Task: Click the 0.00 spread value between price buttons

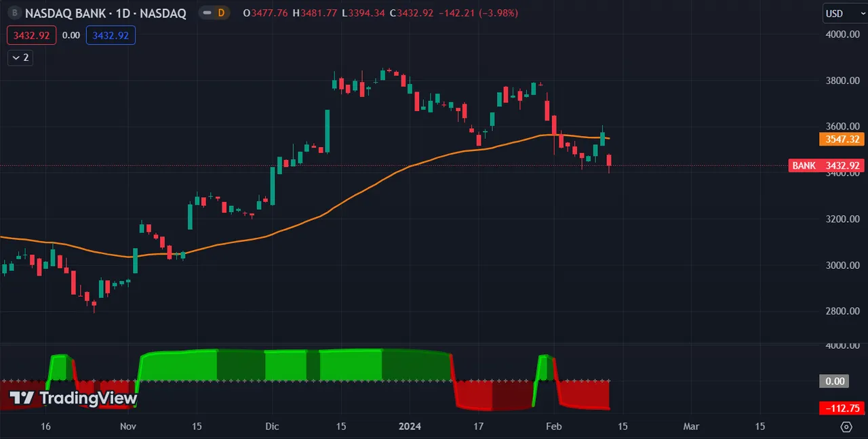Action: point(71,35)
